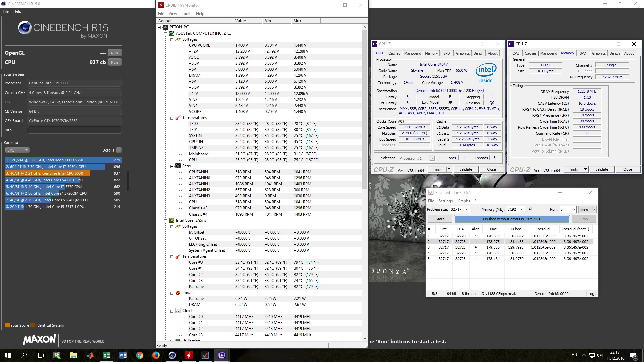
Task: Open Word from the taskbar
Action: click(123, 355)
